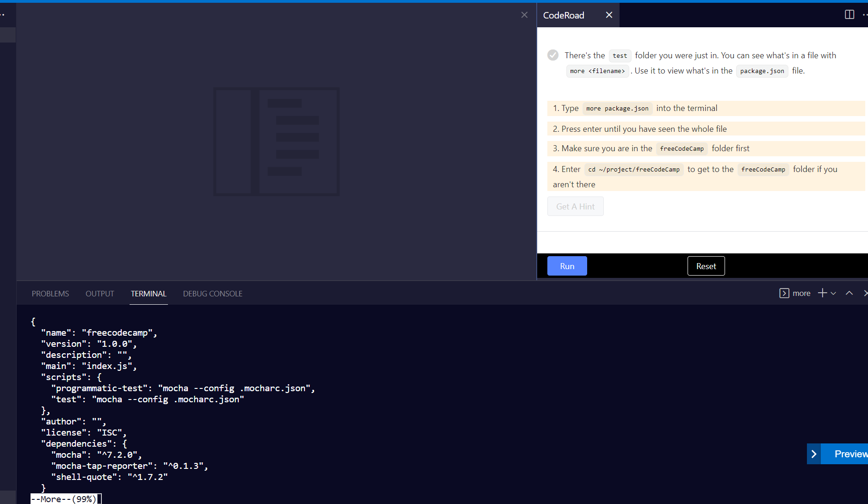Switch to the OUTPUT tab
This screenshot has width=868, height=504.
[x=100, y=294]
